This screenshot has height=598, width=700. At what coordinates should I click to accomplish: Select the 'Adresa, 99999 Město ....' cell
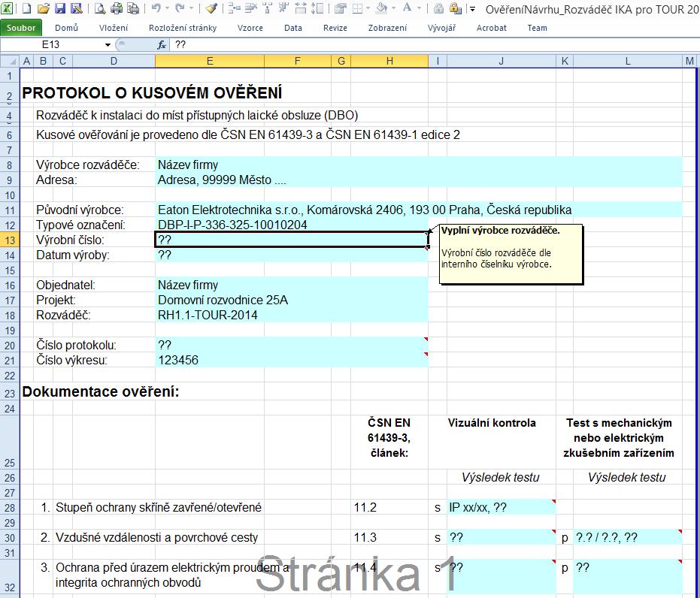[x=419, y=180]
